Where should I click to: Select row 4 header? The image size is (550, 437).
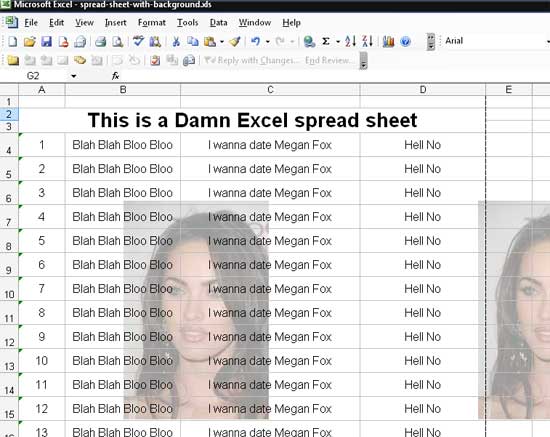point(9,145)
